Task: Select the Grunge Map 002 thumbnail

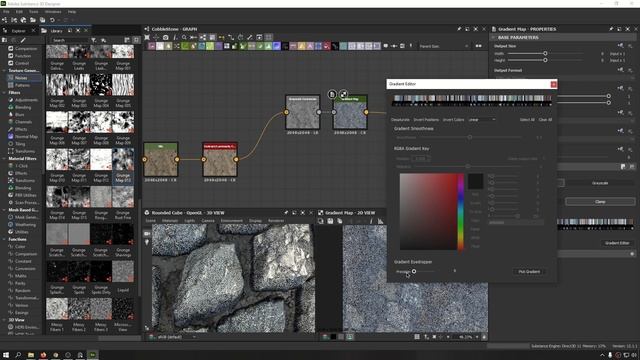Action: [57, 84]
